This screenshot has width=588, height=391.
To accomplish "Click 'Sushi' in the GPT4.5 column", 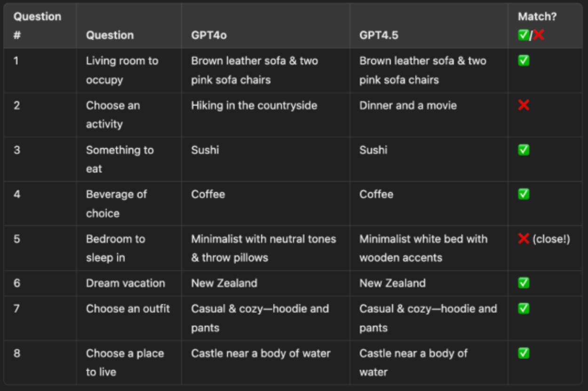I will 373,150.
